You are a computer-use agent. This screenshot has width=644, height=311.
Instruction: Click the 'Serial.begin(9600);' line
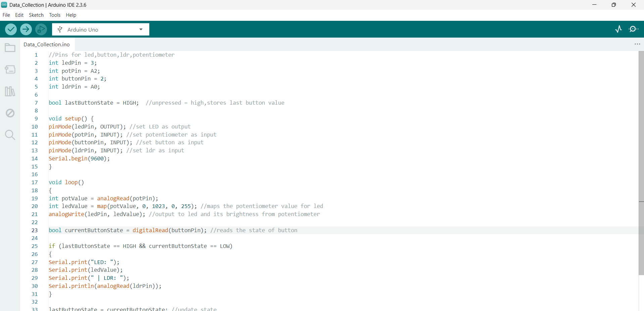[x=79, y=159]
